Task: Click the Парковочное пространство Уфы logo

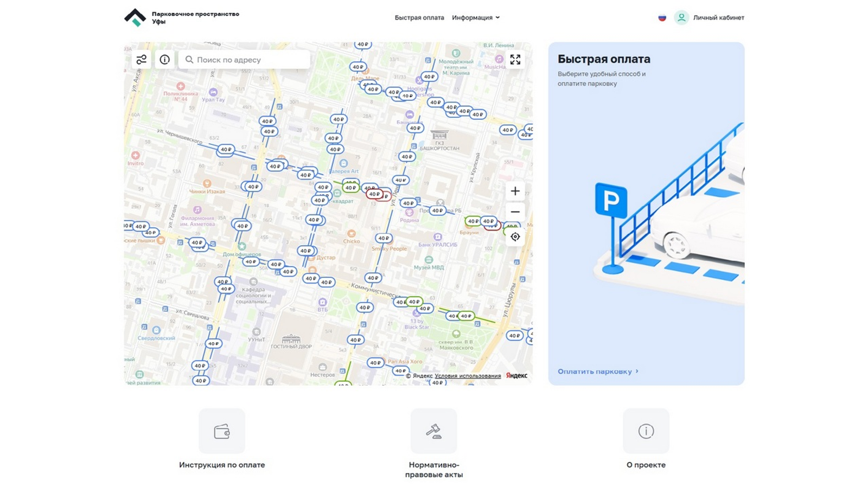Action: click(x=135, y=17)
